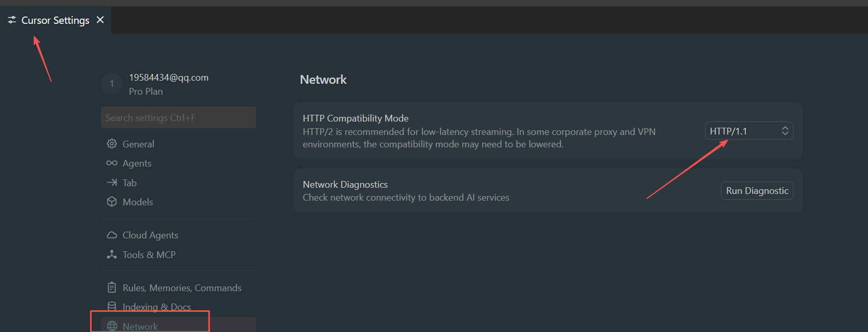Open the Models settings section
The image size is (868, 332).
138,202
